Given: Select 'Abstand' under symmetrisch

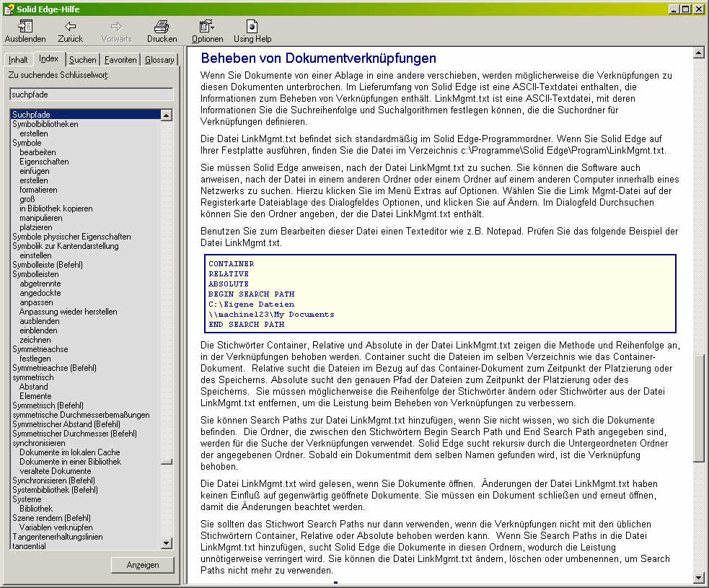Looking at the screenshot, I should pos(33,387).
